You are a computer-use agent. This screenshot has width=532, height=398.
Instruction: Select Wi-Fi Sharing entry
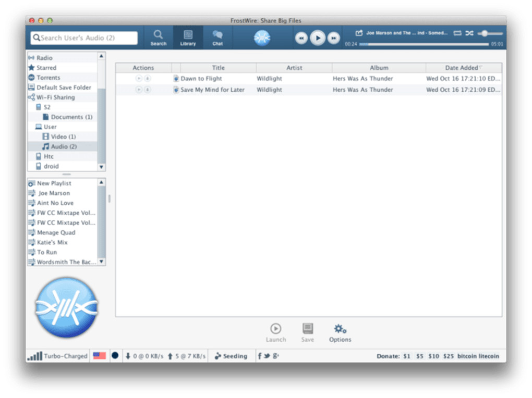(x=63, y=97)
